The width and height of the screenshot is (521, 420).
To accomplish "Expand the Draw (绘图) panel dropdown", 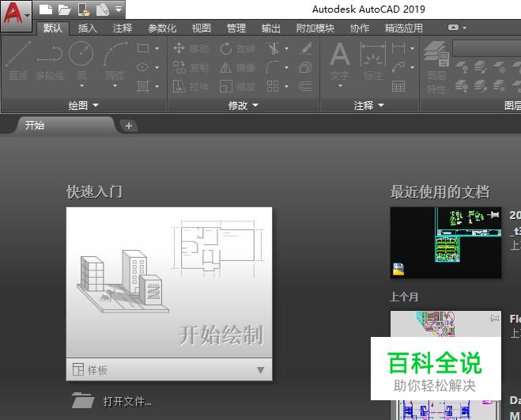I will [x=84, y=105].
